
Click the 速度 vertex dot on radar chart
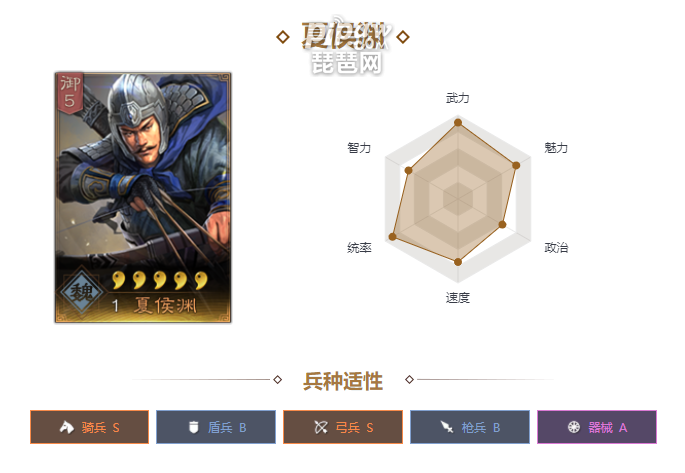tap(458, 262)
